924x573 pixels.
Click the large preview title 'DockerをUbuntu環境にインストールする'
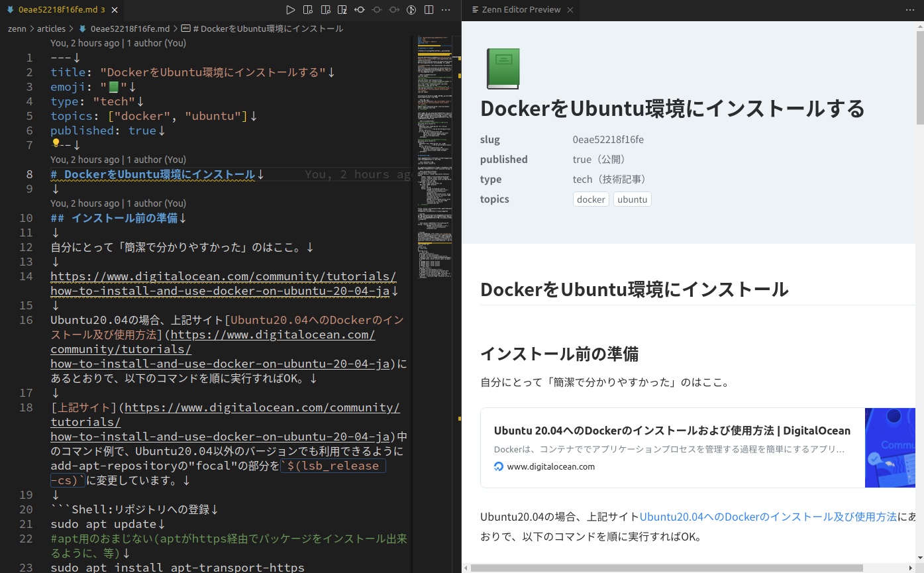pyautogui.click(x=672, y=108)
